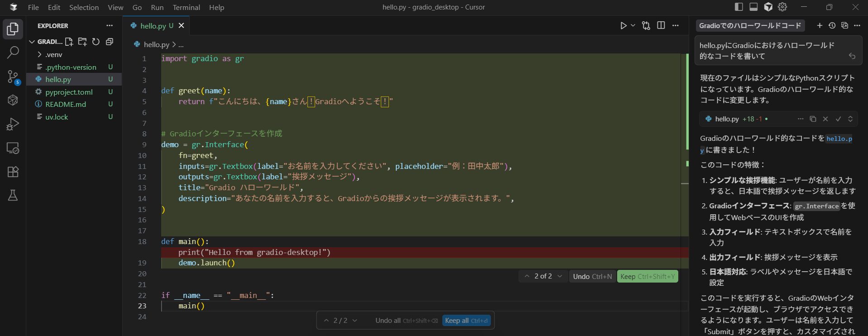Open the Source Control view
The image size is (868, 336).
[13, 77]
